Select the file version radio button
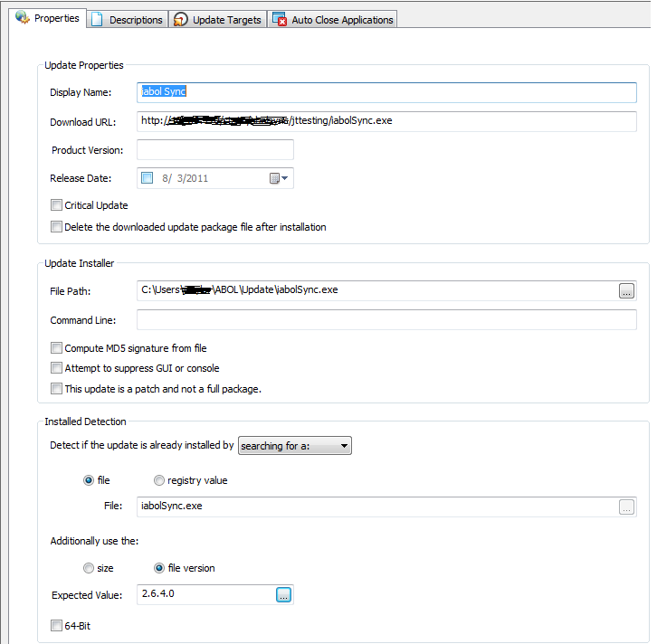 coord(159,568)
